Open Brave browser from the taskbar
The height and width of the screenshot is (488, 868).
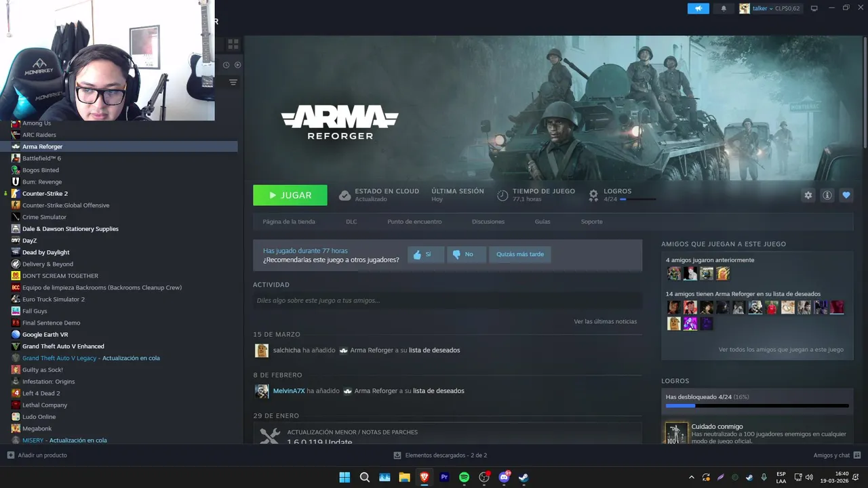[x=425, y=477]
